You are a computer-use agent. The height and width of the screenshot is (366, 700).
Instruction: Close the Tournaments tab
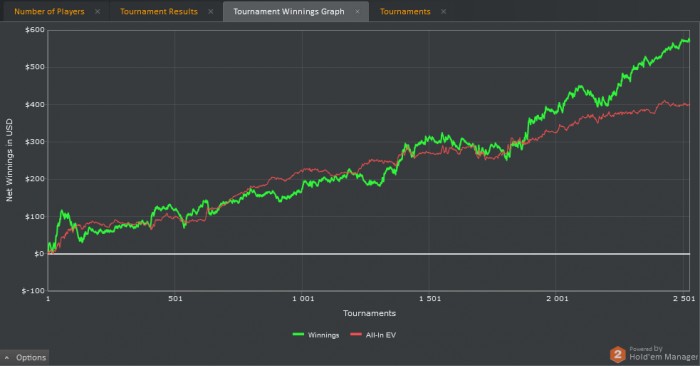click(x=443, y=12)
